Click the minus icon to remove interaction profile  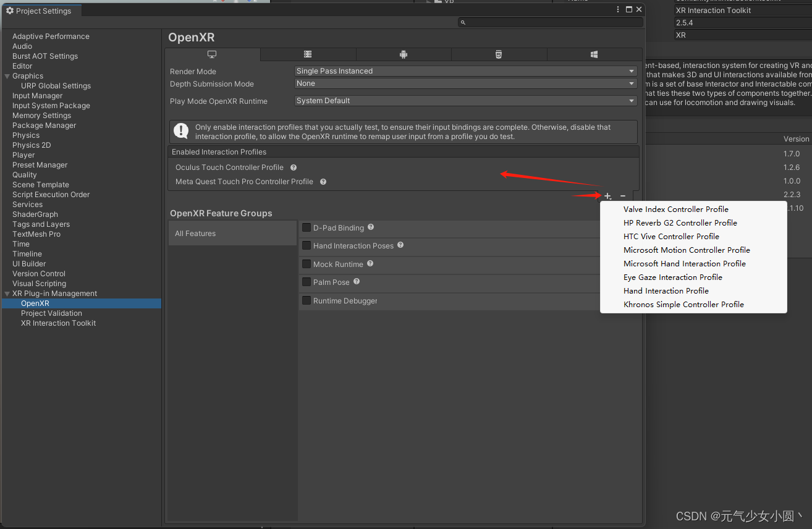tap(623, 196)
